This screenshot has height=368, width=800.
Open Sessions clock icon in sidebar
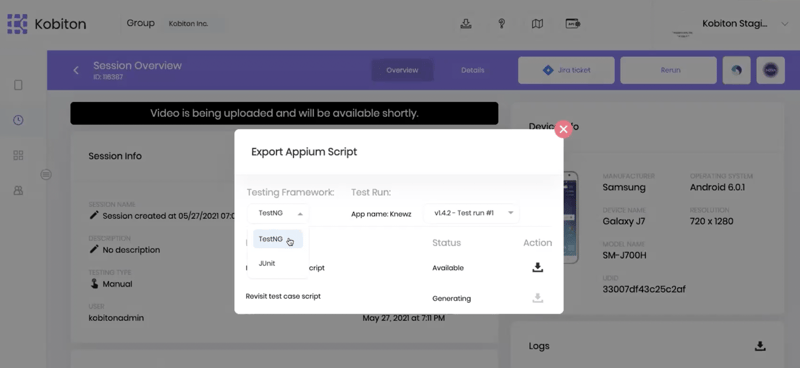[18, 120]
